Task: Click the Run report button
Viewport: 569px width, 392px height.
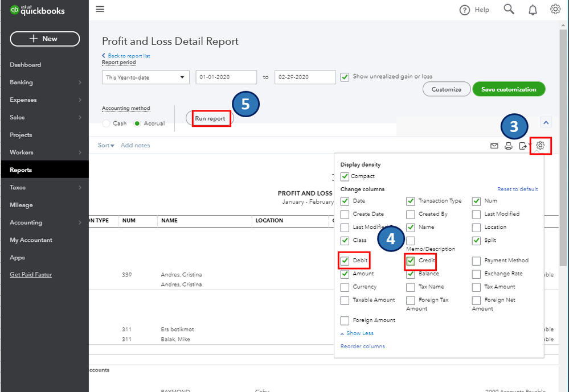Action: point(210,118)
